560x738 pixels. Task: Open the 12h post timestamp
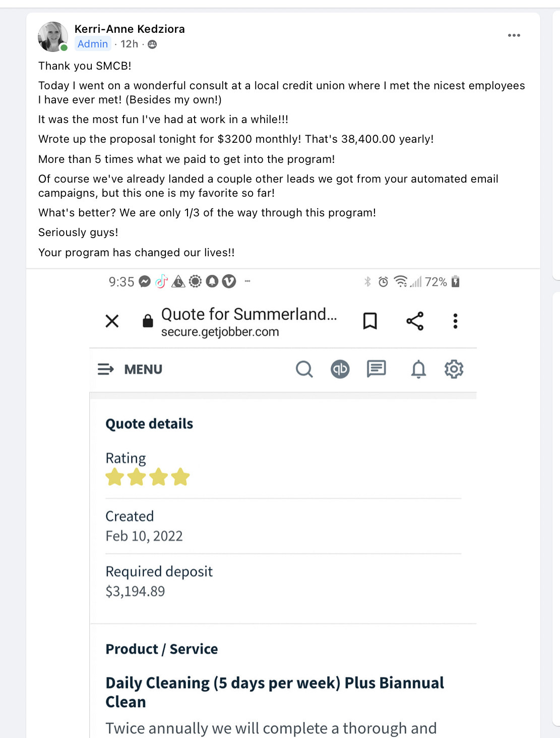(x=129, y=44)
